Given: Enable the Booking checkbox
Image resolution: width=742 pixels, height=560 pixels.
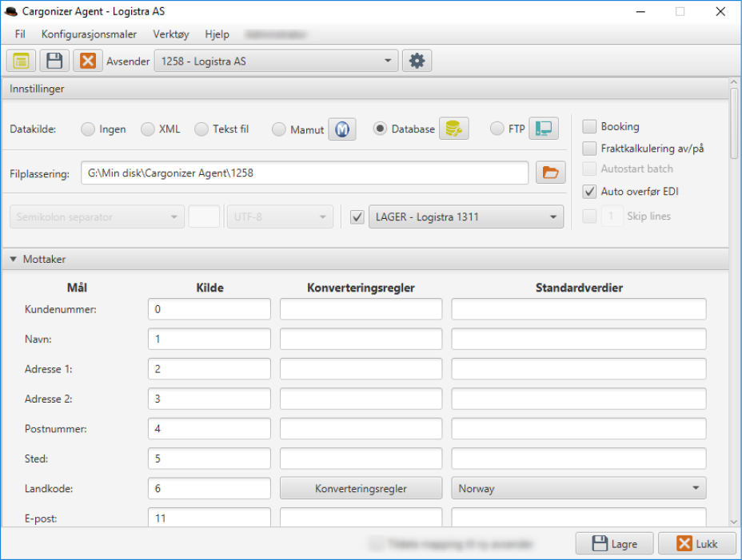Looking at the screenshot, I should click(x=589, y=126).
